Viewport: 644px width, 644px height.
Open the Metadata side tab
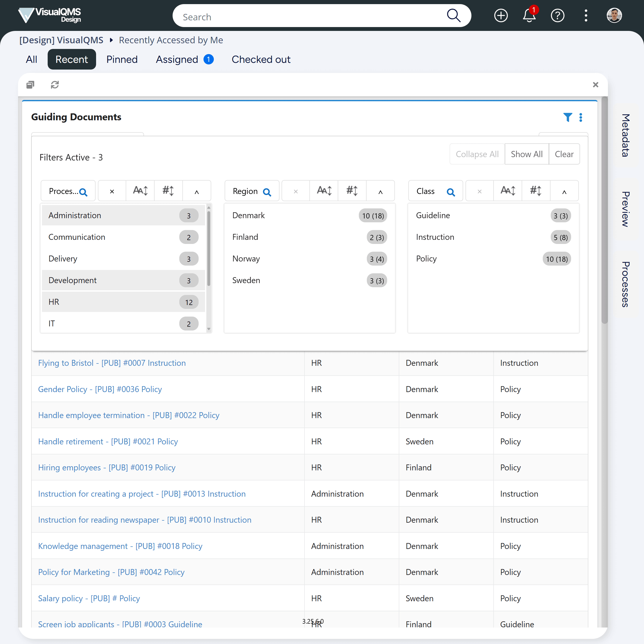coord(626,135)
